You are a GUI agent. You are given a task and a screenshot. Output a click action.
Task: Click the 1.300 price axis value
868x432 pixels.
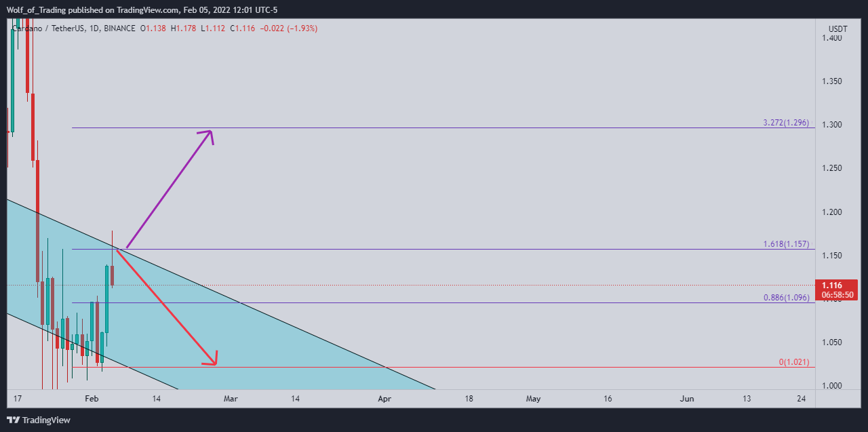click(x=832, y=125)
